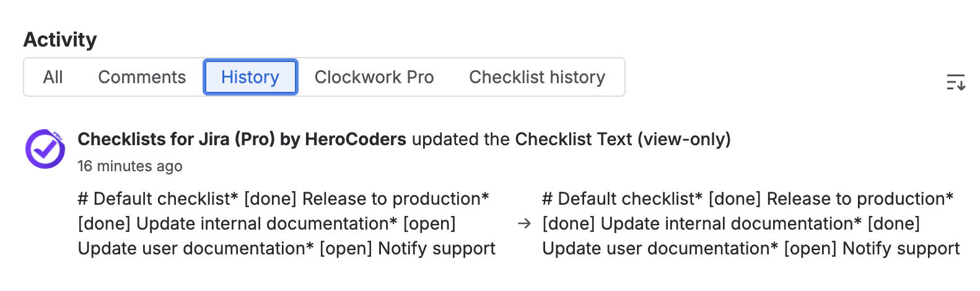Open the Clockwork Pro tab

coord(374,77)
